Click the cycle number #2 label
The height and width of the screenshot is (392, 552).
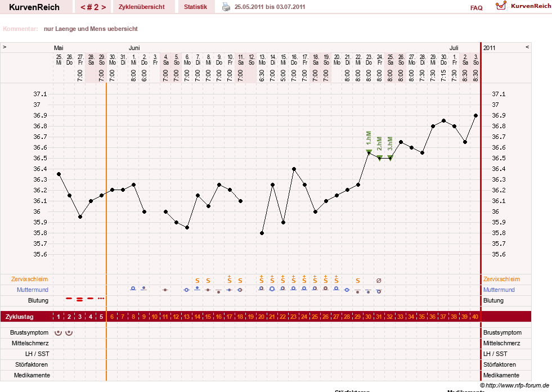pyautogui.click(x=93, y=7)
